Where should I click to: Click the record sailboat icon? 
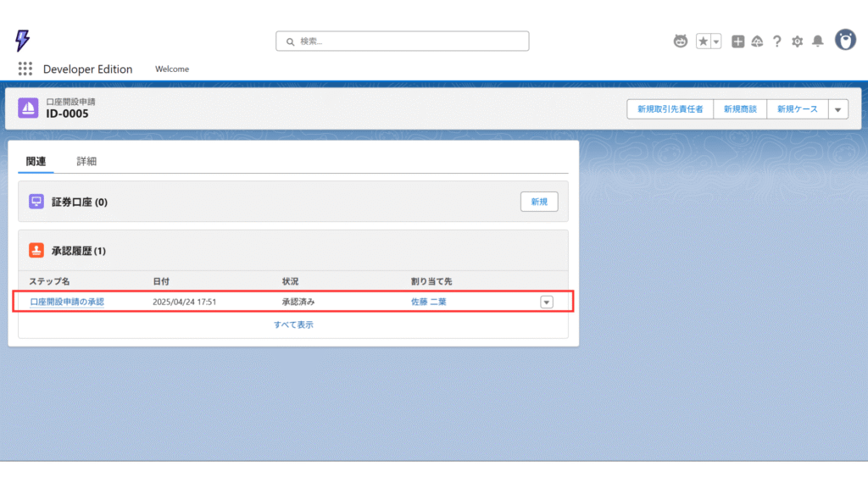28,108
